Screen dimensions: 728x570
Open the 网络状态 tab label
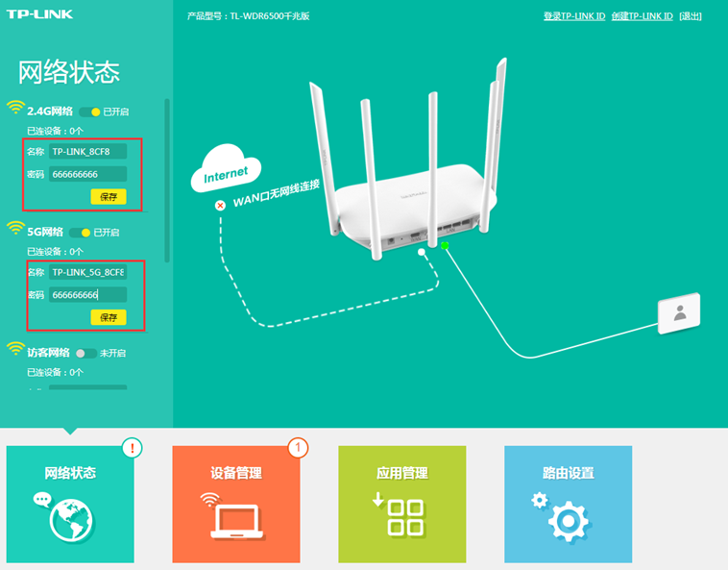click(x=70, y=473)
